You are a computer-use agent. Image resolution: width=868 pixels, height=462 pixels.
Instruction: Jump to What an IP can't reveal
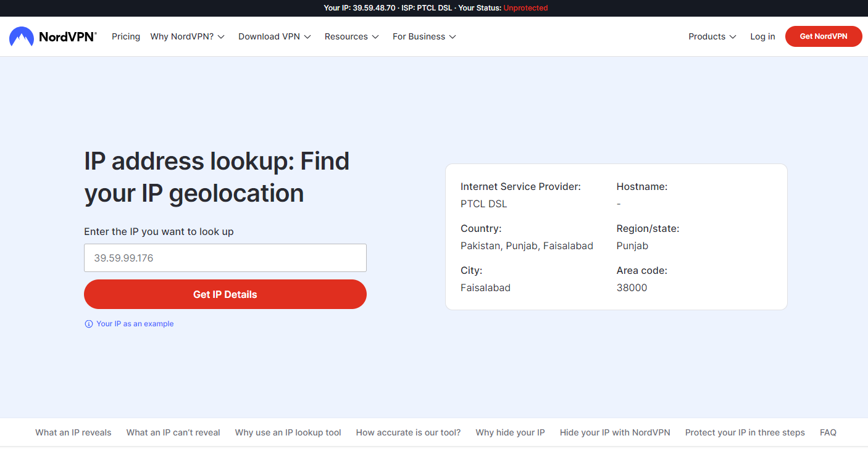[173, 432]
